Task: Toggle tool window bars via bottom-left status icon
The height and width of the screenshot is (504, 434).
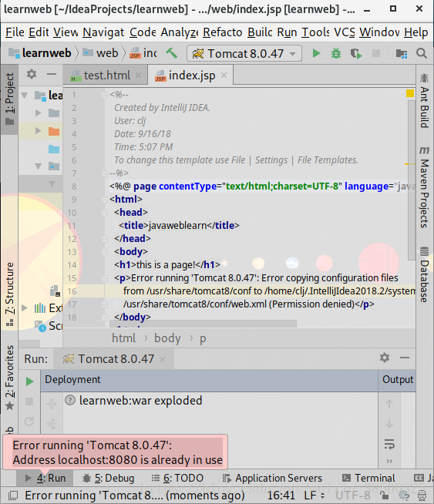Action: pos(13,496)
